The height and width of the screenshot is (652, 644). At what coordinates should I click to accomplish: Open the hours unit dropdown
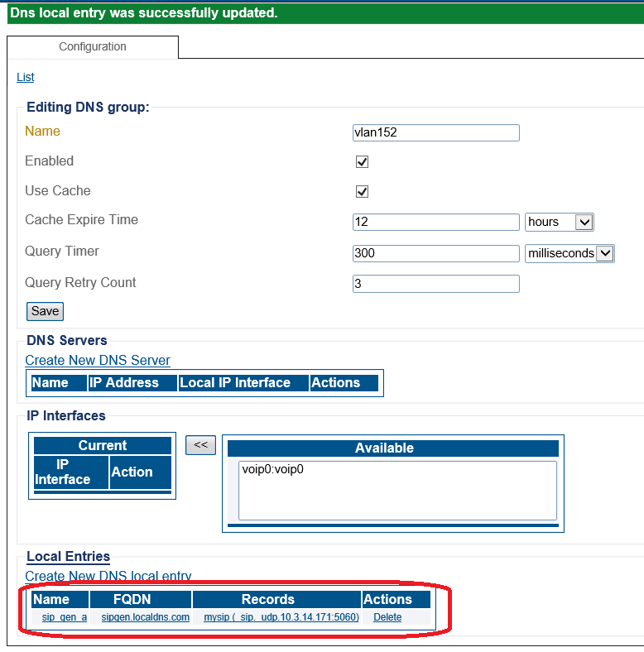coord(560,222)
